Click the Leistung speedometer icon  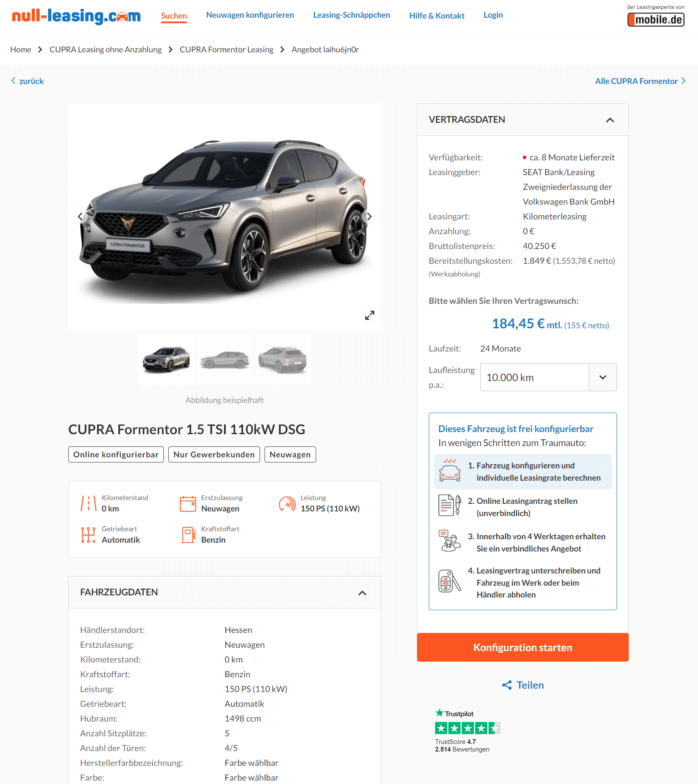tap(287, 503)
